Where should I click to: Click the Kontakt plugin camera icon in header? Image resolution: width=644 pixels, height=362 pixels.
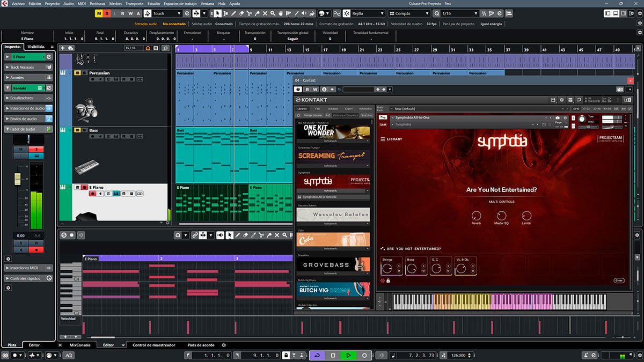tap(620, 89)
